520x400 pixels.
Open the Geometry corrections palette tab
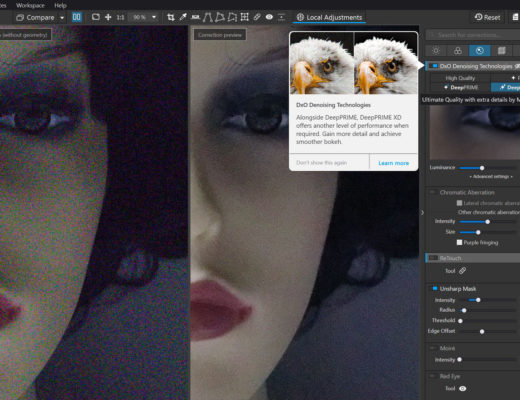coord(502,51)
